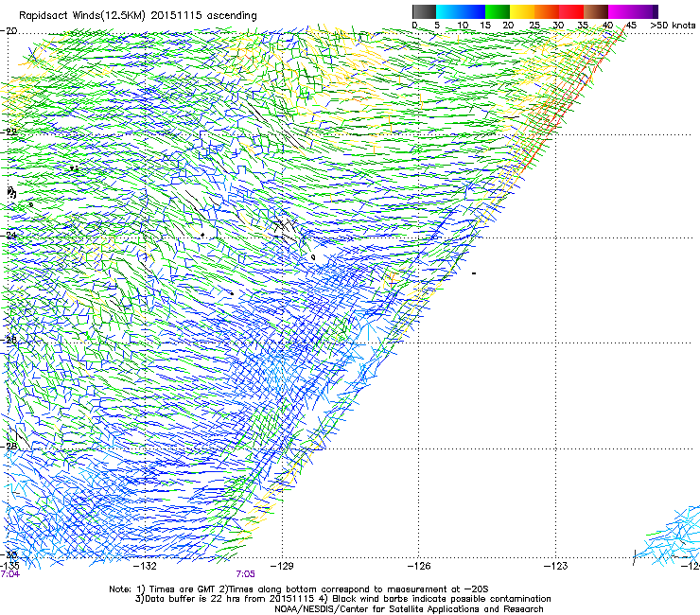Click the '-129' longitude axis label
The width and height of the screenshot is (700, 615).
click(282, 566)
